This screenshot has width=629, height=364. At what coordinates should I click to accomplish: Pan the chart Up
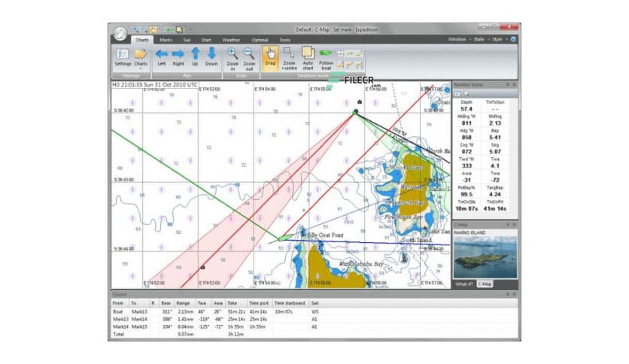(x=195, y=57)
